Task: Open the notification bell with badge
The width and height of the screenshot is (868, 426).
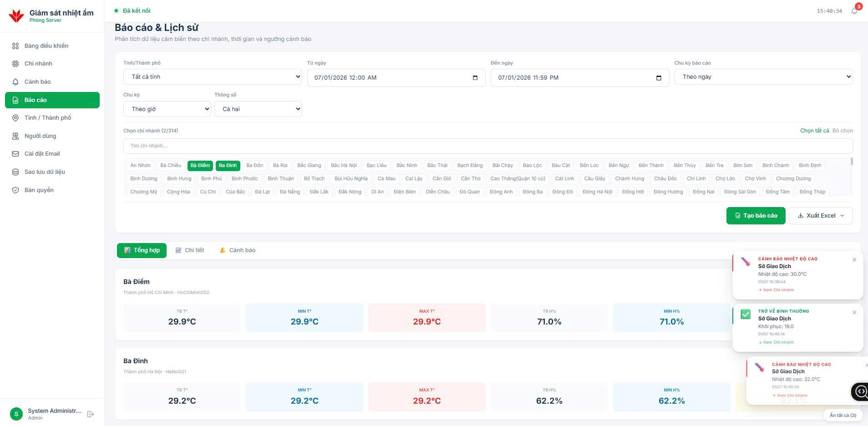Action: coord(854,11)
